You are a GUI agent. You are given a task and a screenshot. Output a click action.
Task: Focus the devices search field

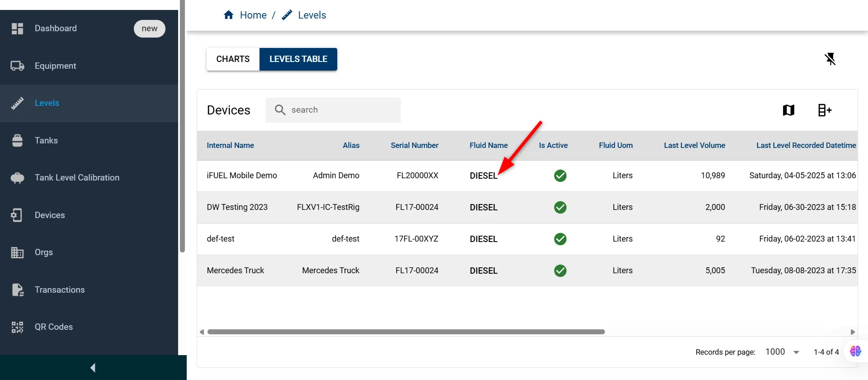coord(333,110)
